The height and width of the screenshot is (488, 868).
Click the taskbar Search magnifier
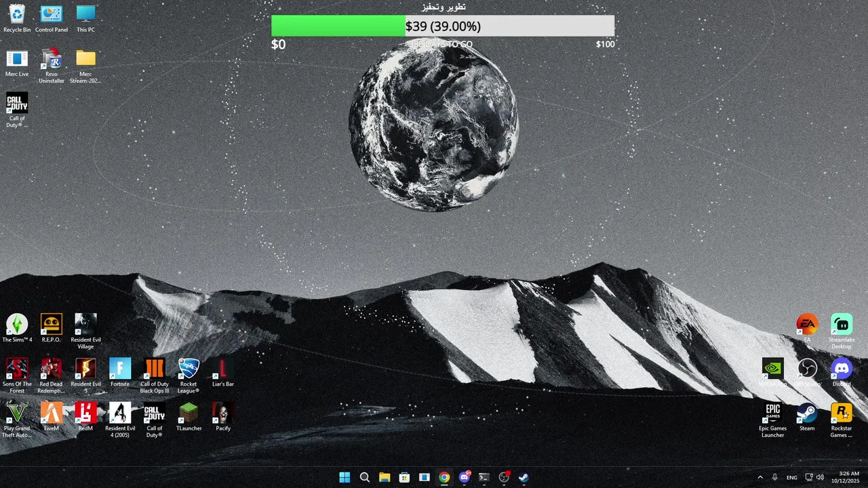pyautogui.click(x=365, y=477)
